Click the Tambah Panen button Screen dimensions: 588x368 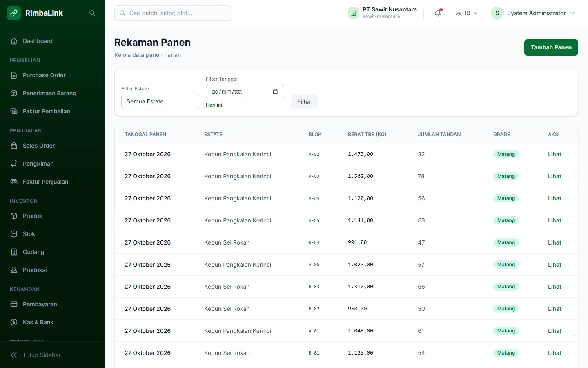(x=551, y=47)
